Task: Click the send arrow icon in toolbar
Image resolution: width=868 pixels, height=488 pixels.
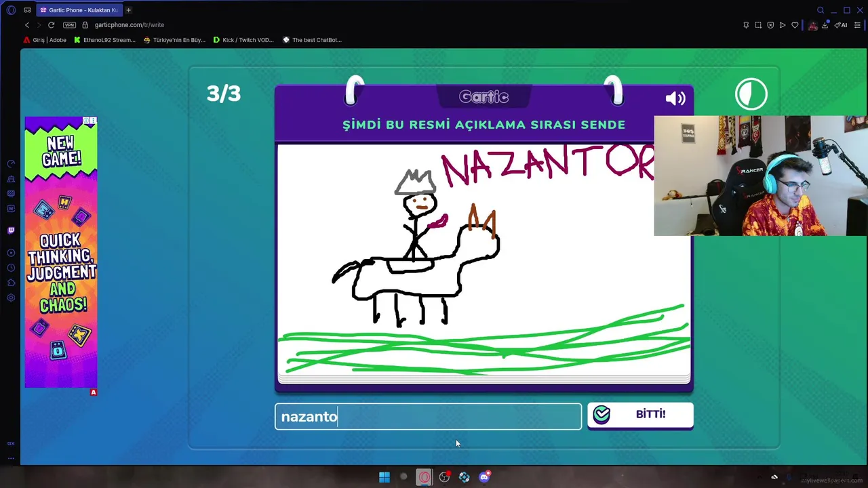Action: [783, 25]
